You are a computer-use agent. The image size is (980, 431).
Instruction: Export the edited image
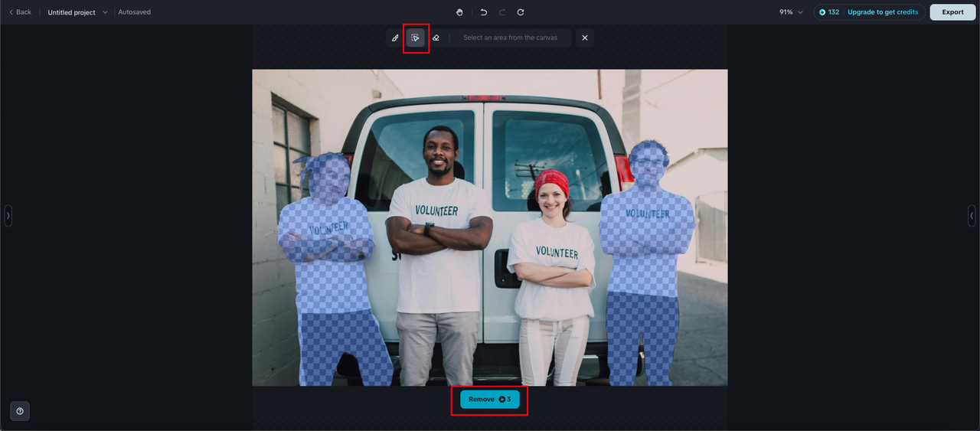pyautogui.click(x=952, y=12)
